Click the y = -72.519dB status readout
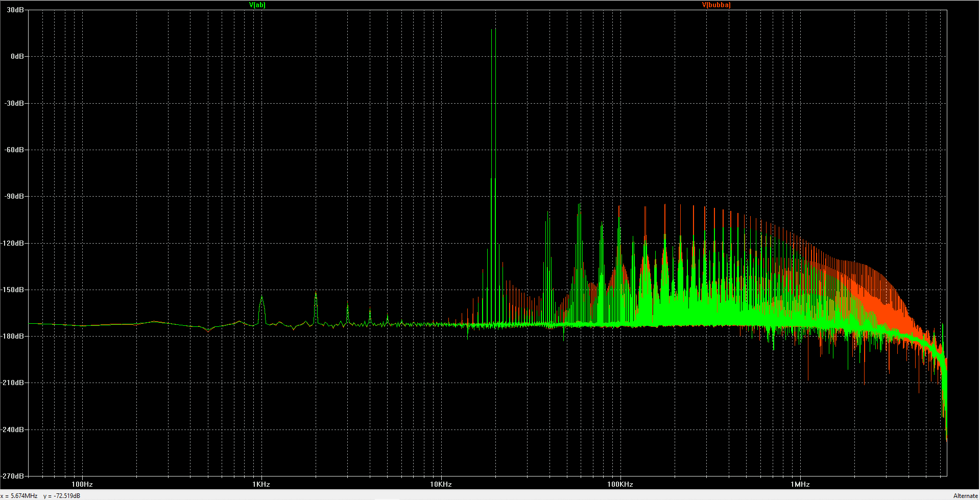980x500 pixels. coord(62,496)
